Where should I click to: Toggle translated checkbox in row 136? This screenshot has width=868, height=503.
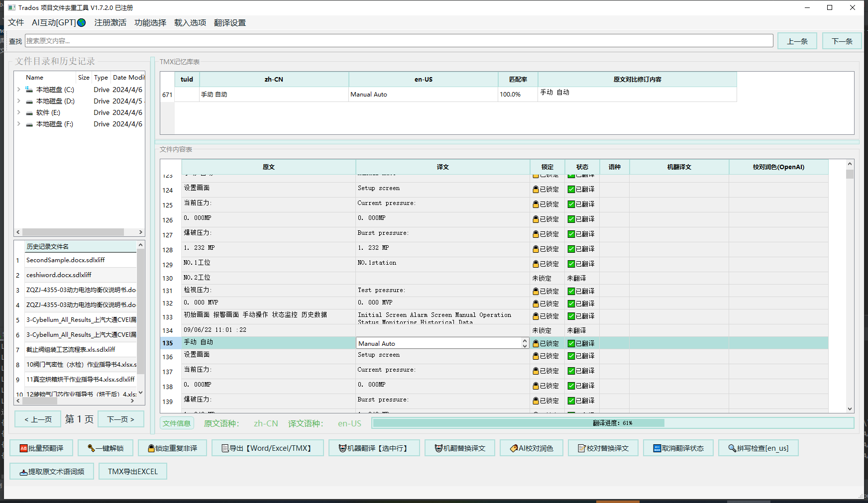tap(571, 356)
